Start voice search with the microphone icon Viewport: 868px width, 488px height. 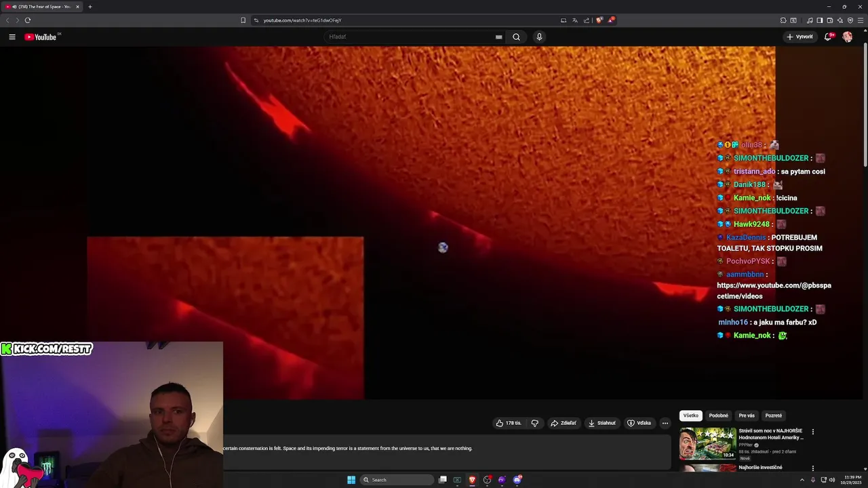(539, 37)
